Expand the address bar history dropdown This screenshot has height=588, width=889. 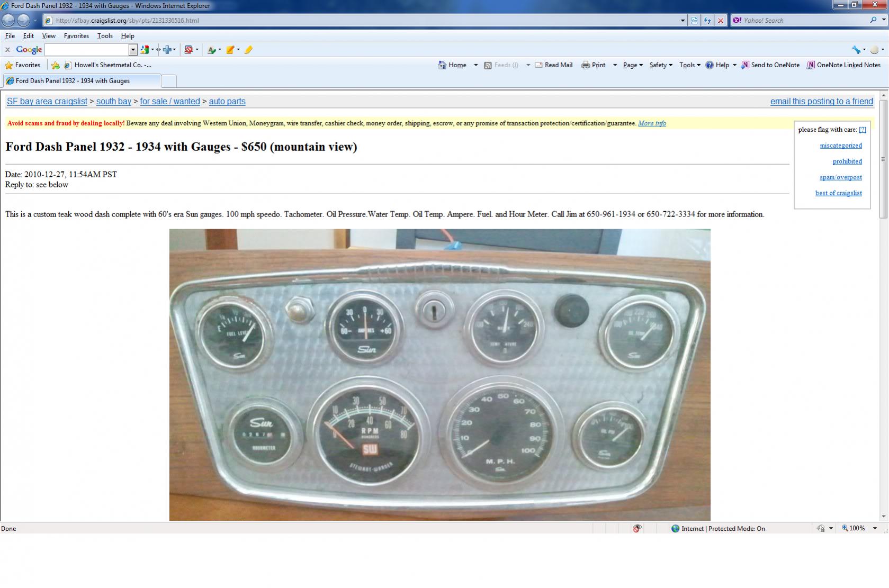tap(683, 21)
